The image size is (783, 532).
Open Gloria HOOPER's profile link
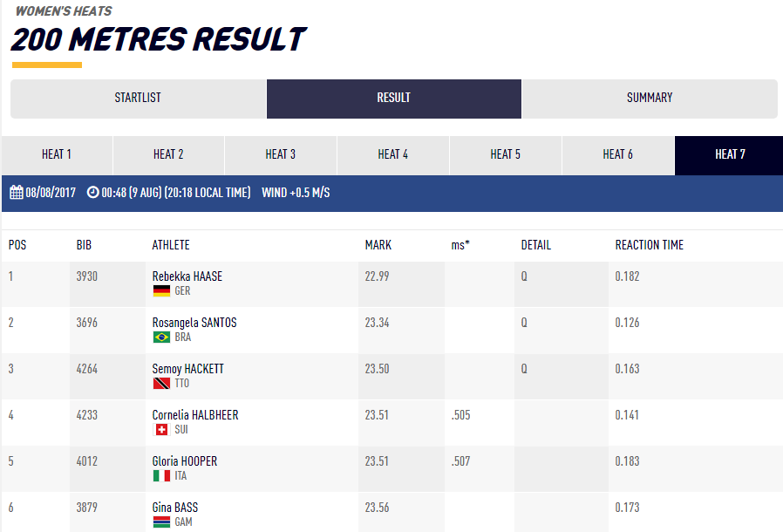coord(185,461)
